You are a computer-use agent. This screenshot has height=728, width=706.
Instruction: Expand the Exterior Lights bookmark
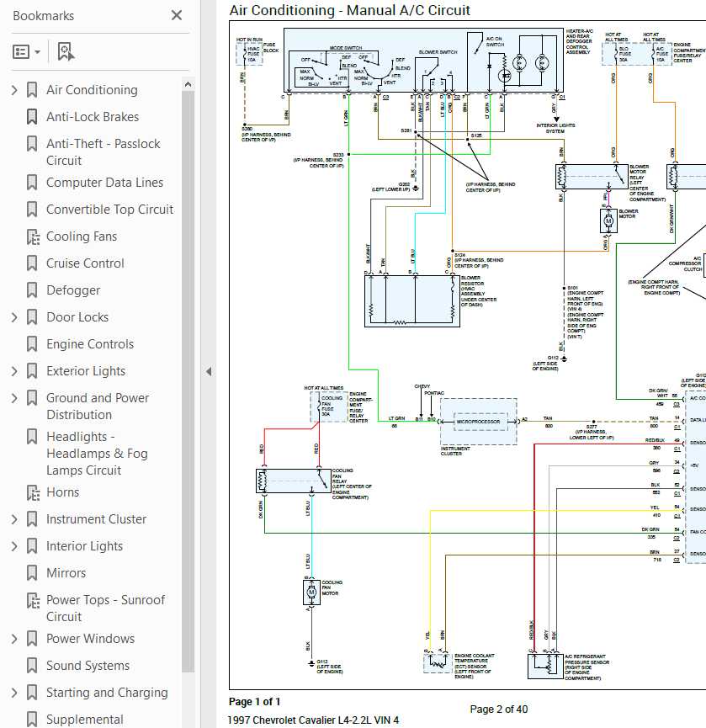14,371
